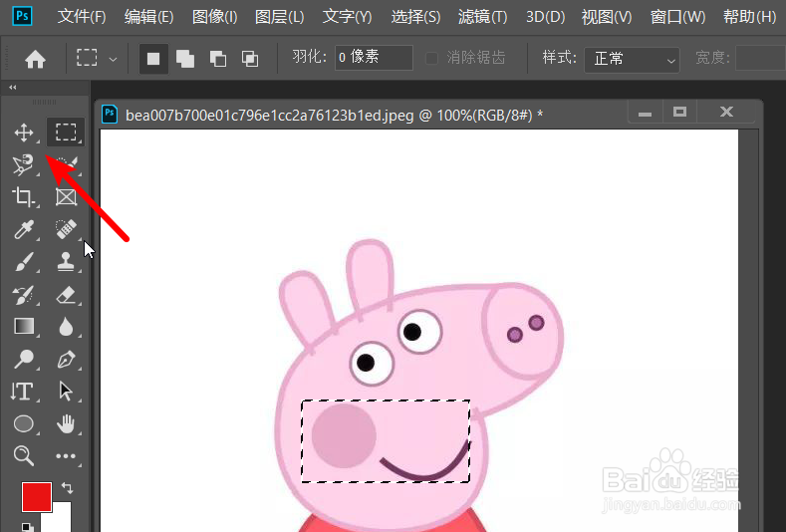786x532 pixels.
Task: Open the 文件(F) menu
Action: point(82,17)
